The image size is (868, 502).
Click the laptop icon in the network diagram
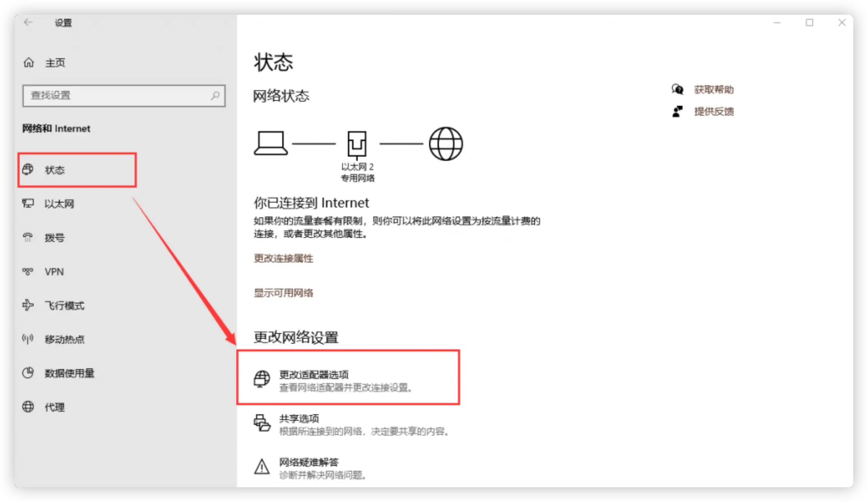coord(271,144)
